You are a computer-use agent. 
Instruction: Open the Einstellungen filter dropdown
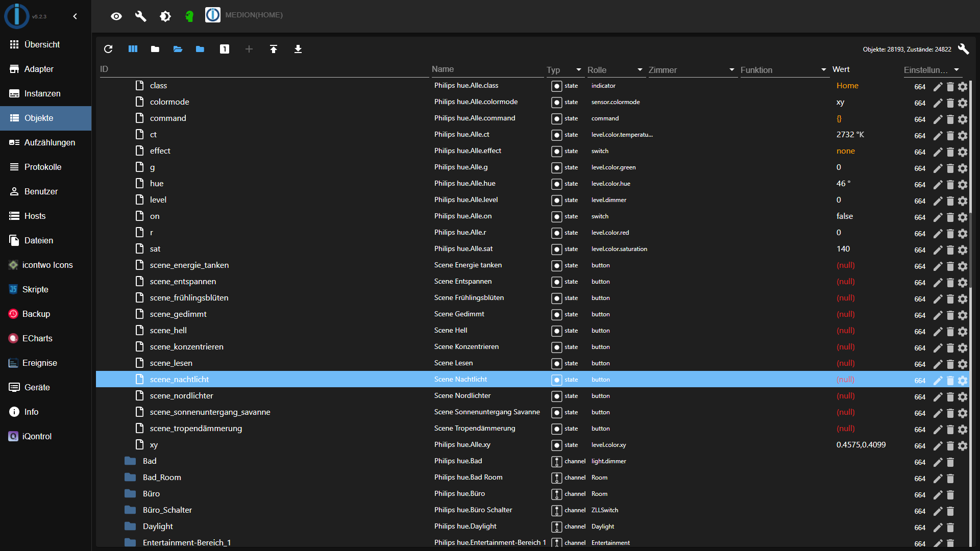tap(932, 70)
